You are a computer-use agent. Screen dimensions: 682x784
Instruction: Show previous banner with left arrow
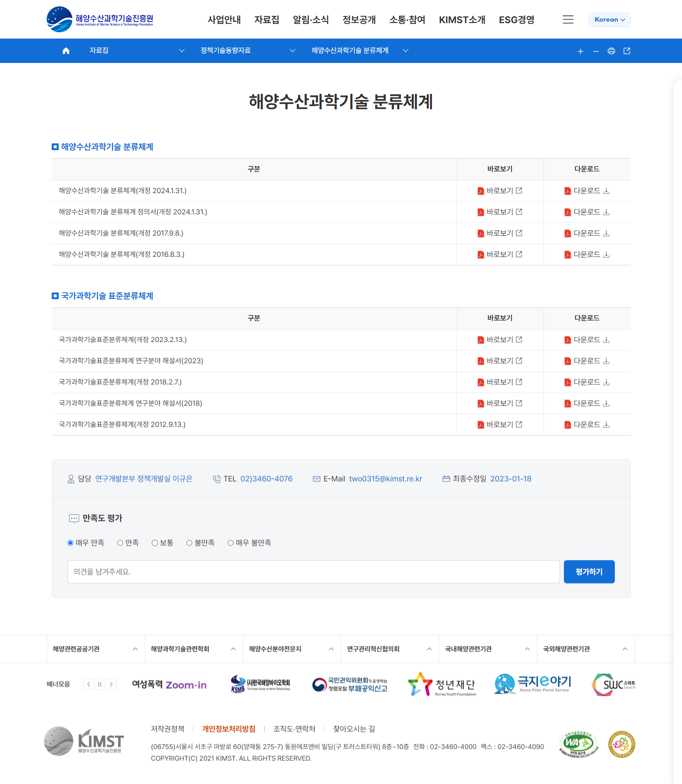(x=89, y=684)
